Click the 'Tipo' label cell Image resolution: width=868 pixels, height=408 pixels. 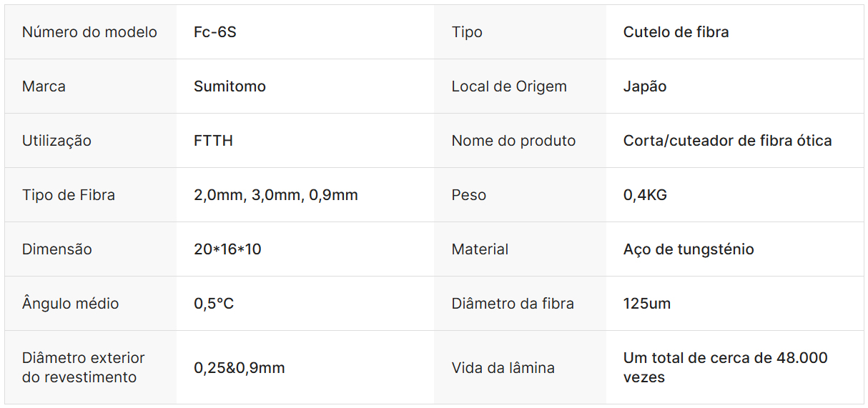point(467,32)
